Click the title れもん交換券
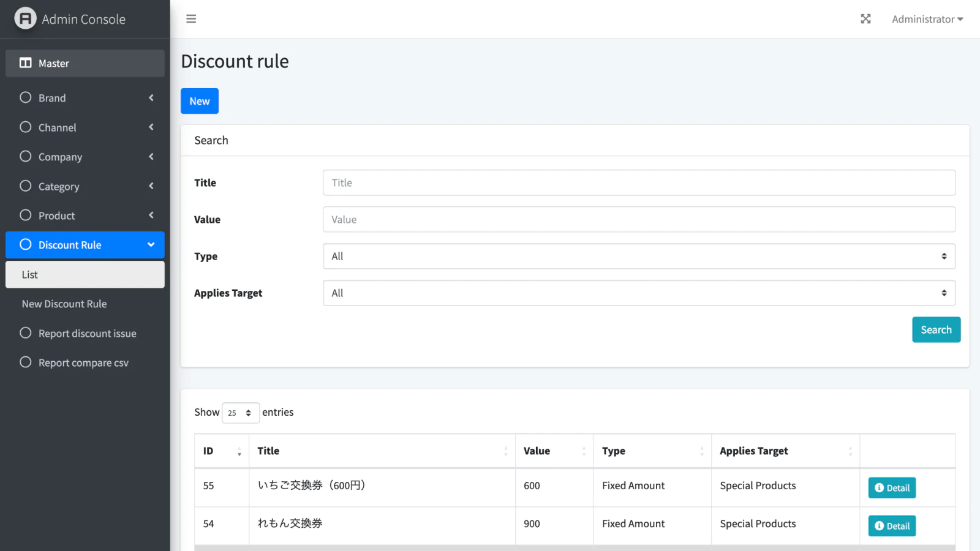 [x=290, y=523]
